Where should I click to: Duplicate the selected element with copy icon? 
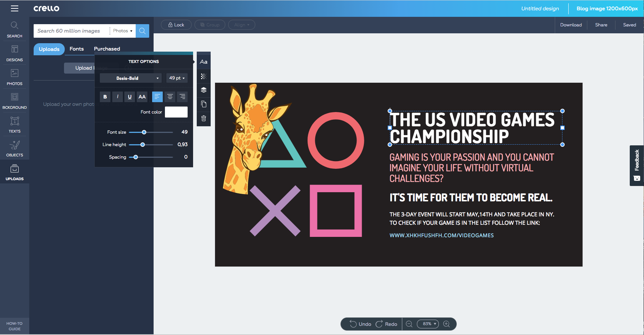click(204, 104)
